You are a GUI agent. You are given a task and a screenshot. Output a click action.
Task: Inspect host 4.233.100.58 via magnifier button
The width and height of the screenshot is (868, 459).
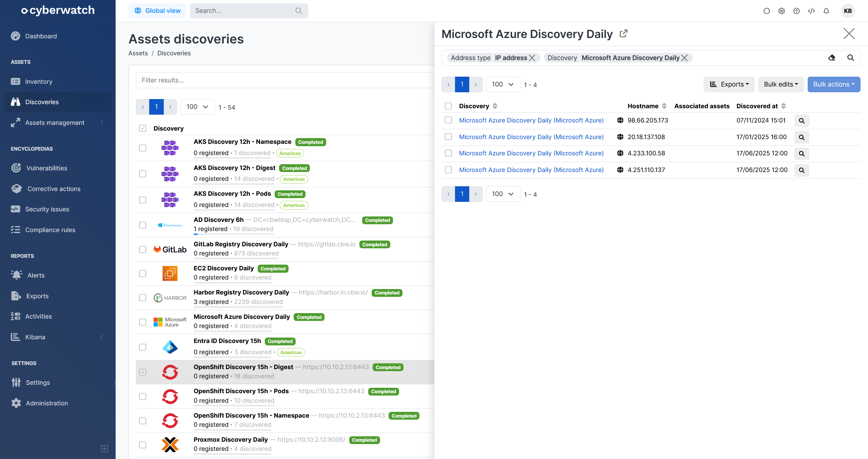tap(802, 154)
